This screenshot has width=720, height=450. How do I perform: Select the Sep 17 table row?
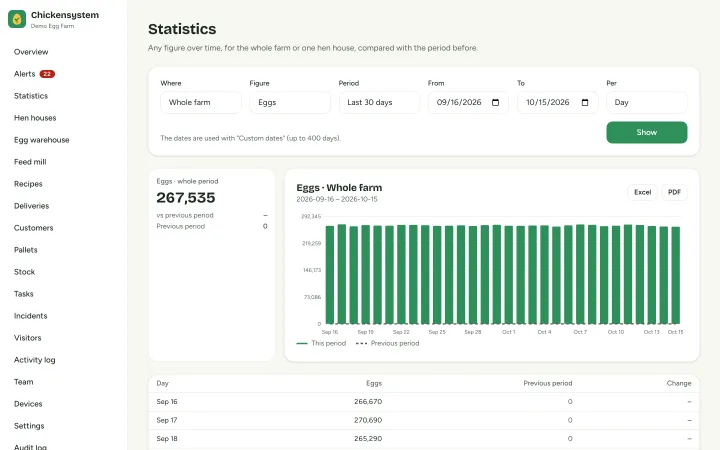click(423, 420)
